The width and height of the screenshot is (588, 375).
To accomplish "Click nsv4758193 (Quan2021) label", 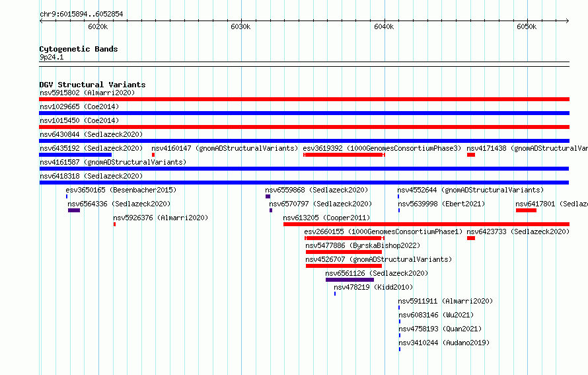I will pos(440,329).
